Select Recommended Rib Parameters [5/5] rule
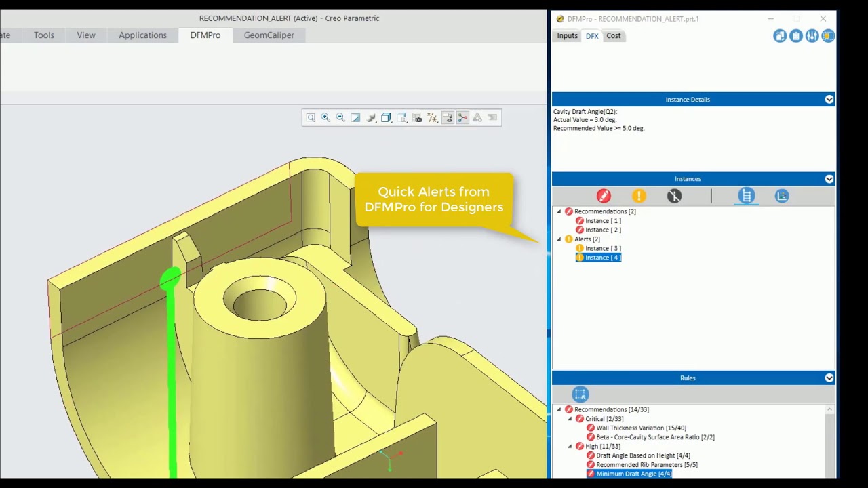 (646, 465)
